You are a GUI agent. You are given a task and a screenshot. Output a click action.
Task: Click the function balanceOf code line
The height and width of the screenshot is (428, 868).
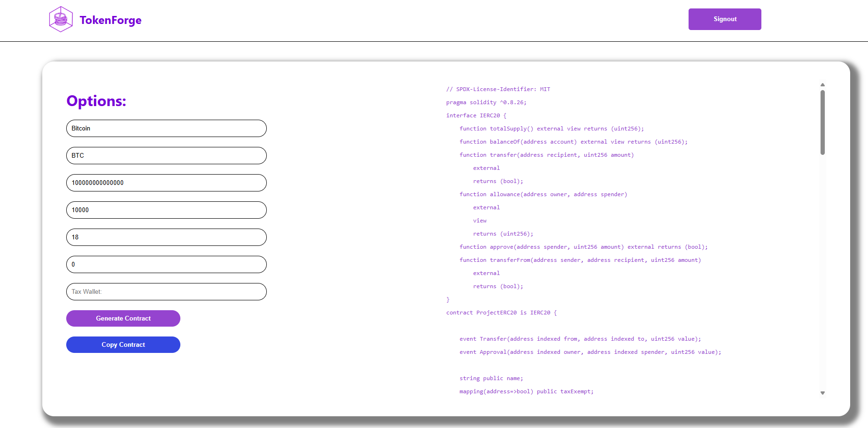[x=573, y=142]
